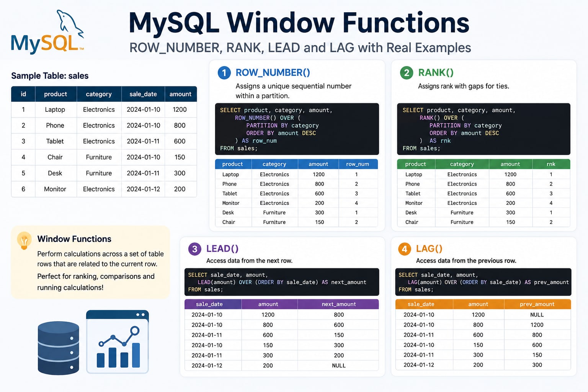Image resolution: width=588 pixels, height=392 pixels.
Task: Select the 'sale_date' header in sample sales table
Action: 143,94
